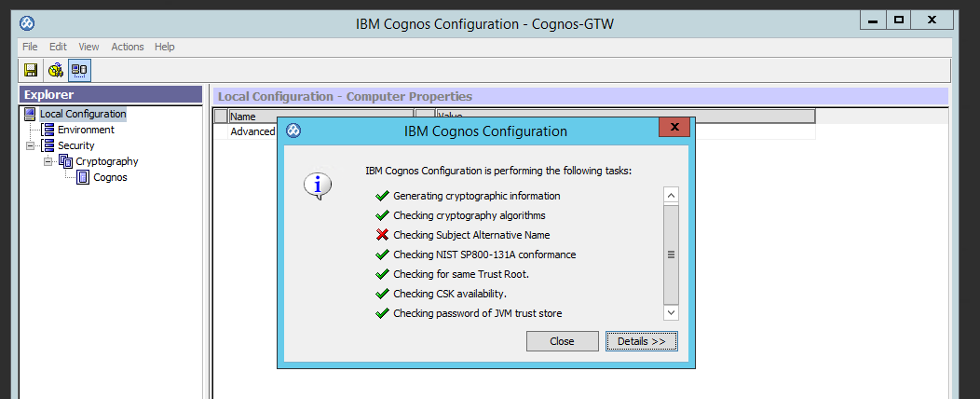Click green check beside Generating cryptographic information

point(383,196)
